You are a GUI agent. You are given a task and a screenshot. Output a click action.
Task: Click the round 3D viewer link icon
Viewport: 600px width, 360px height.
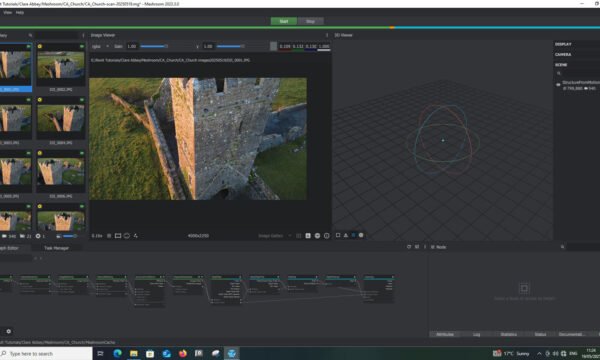[x=317, y=236]
